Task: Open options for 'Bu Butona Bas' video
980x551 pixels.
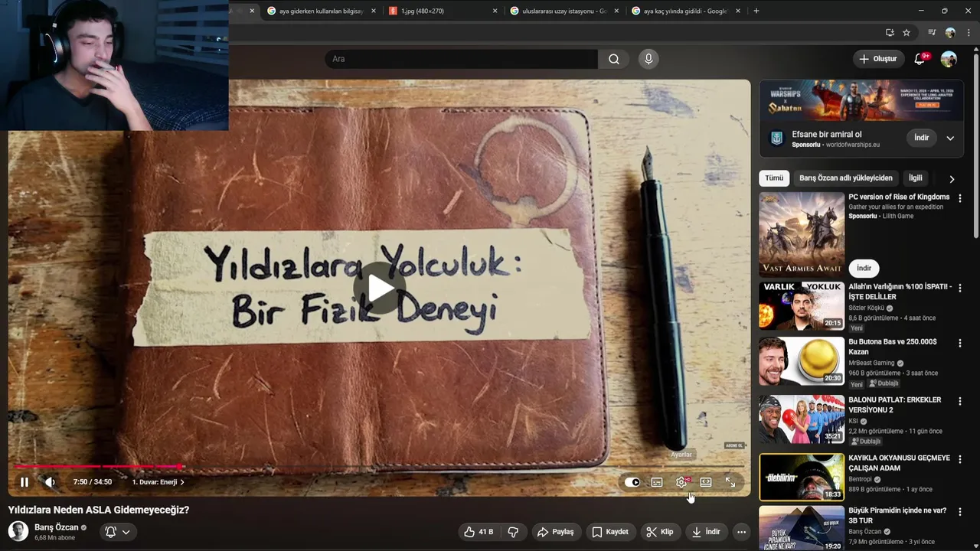Action: (960, 343)
